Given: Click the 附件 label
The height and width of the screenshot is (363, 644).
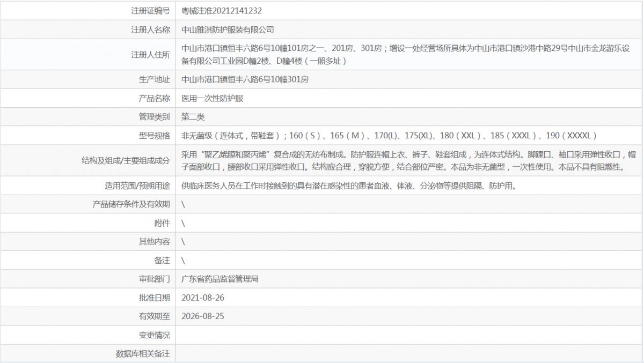Looking at the screenshot, I should click(162, 223).
